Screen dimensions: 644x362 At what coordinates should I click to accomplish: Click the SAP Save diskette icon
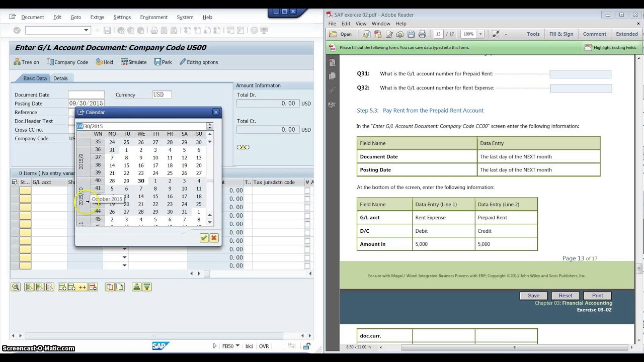click(x=107, y=31)
